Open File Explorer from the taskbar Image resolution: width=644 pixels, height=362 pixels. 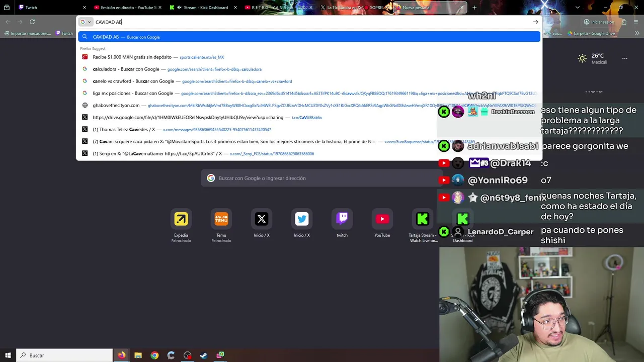(x=138, y=355)
